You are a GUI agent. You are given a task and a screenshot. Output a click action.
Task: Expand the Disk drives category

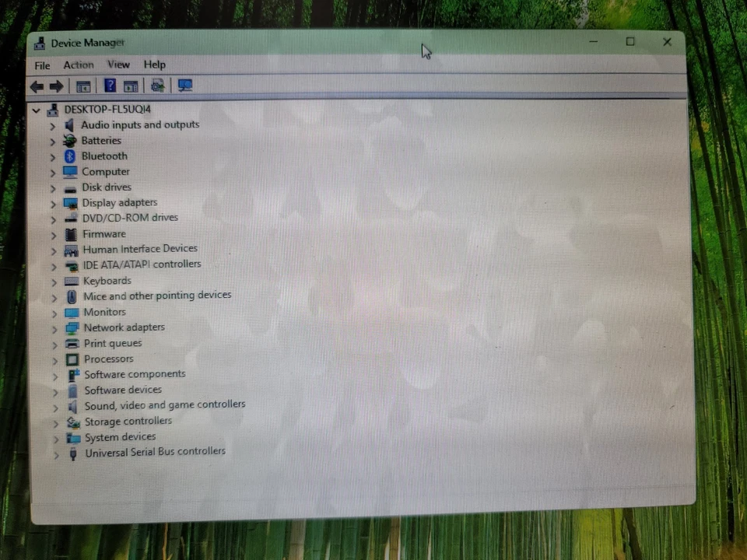click(x=52, y=187)
